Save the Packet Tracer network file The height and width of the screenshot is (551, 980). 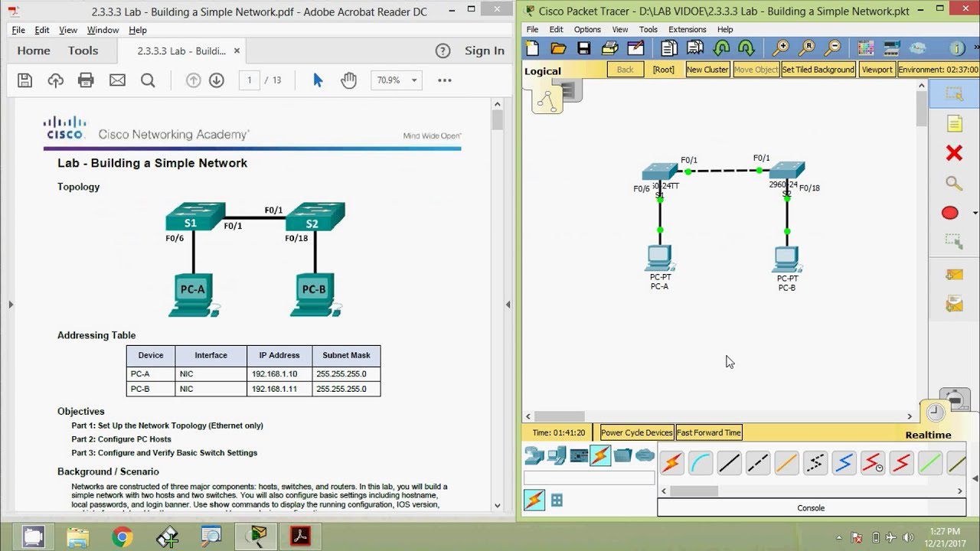583,48
